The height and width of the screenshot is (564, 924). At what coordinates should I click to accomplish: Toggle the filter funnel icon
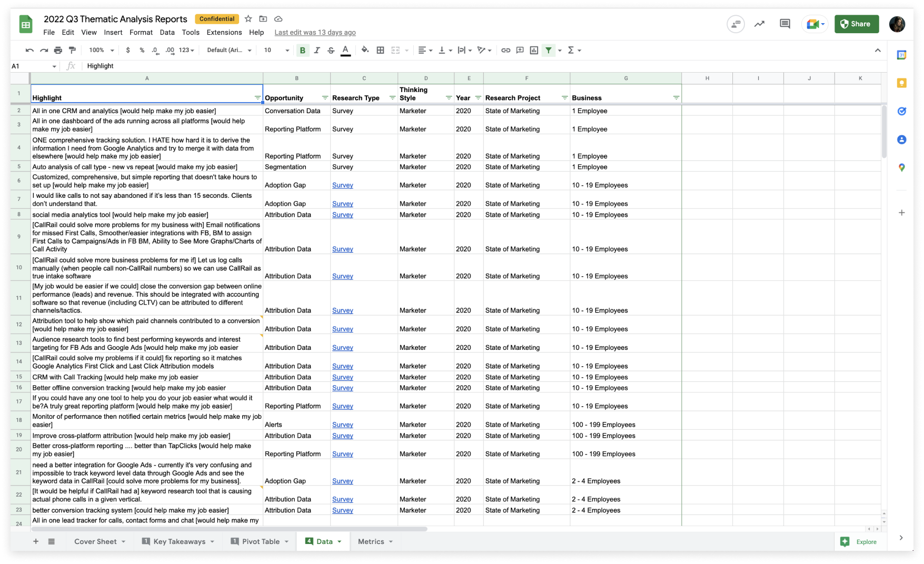click(x=549, y=51)
